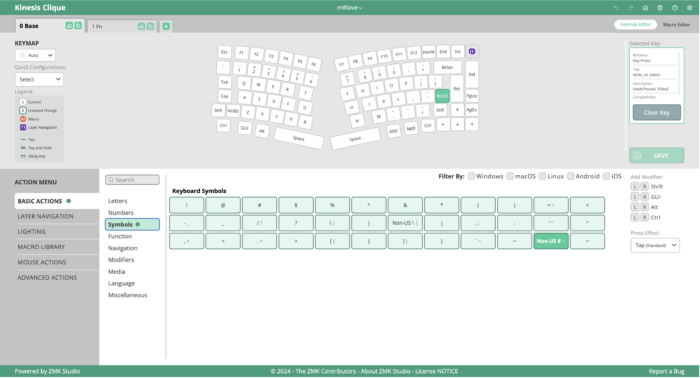
Task: Select the Tab key on keyboard layout
Action: pyautogui.click(x=224, y=82)
